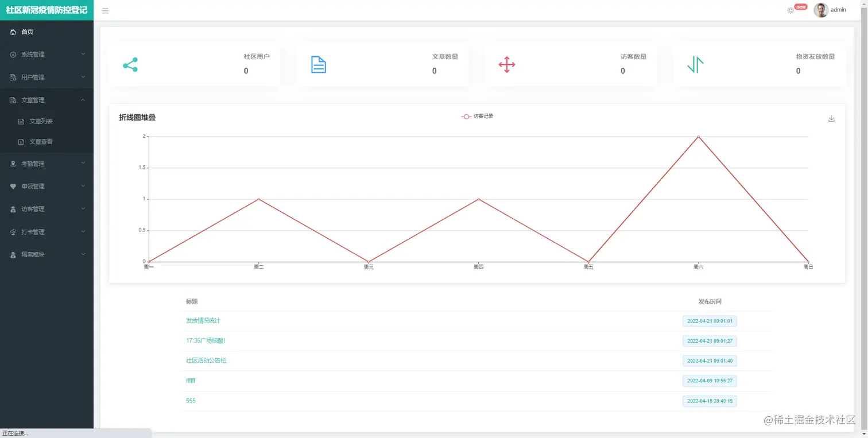Viewport: 868px width, 438px height.
Task: Click the cross arrows icon on 访客数量 card
Action: pyautogui.click(x=507, y=64)
